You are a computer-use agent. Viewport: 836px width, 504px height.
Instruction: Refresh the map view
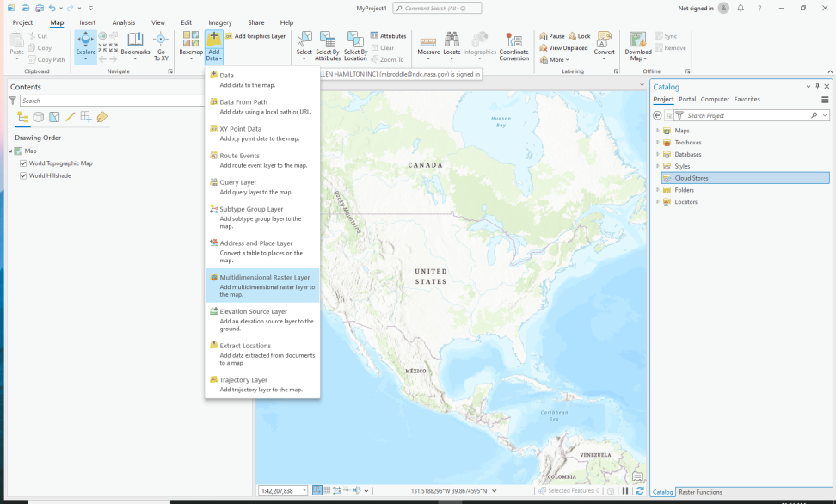point(640,490)
